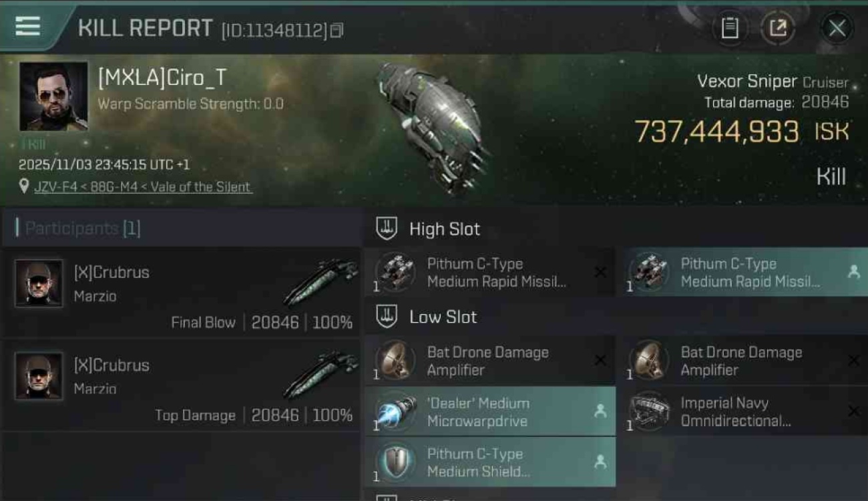Select the High Slot section header

[444, 229]
